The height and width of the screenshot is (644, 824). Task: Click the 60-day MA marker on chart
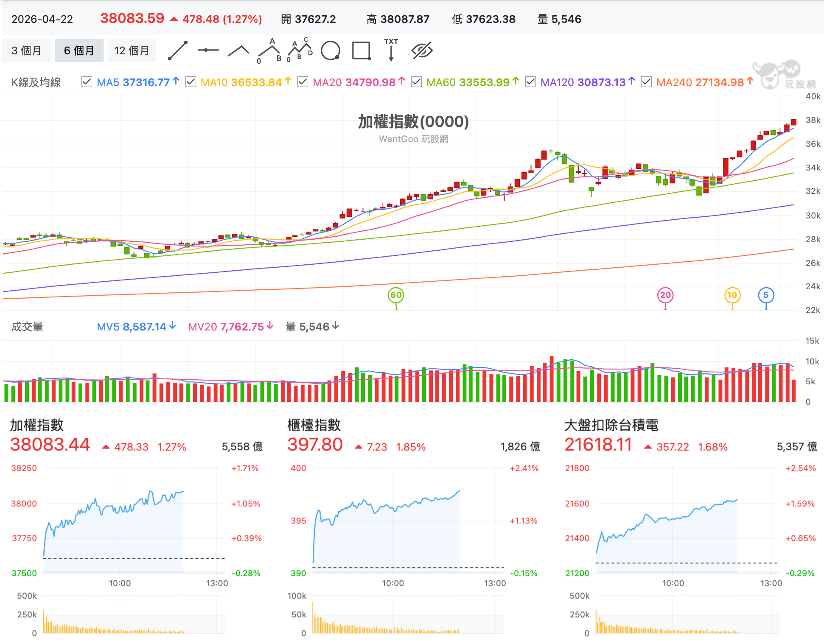pyautogui.click(x=396, y=295)
